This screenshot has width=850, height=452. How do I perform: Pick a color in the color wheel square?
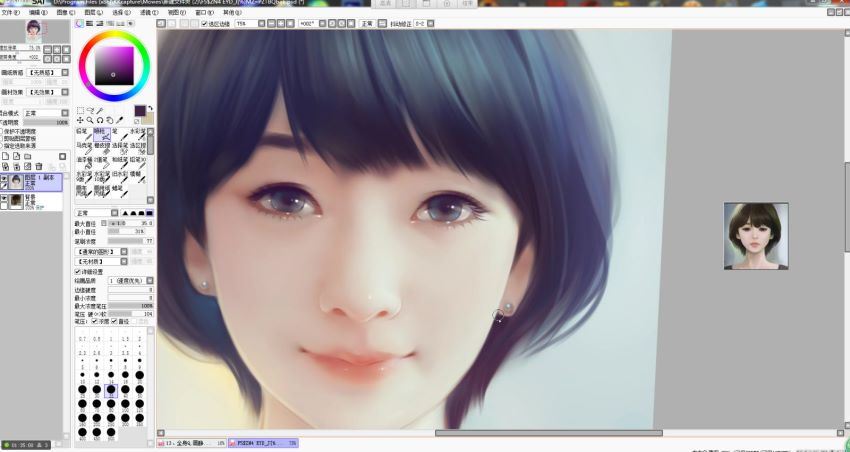pos(114,66)
